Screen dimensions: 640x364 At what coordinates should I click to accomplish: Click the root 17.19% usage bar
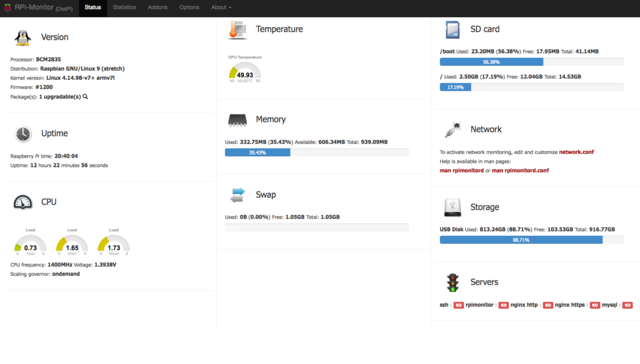[x=531, y=87]
